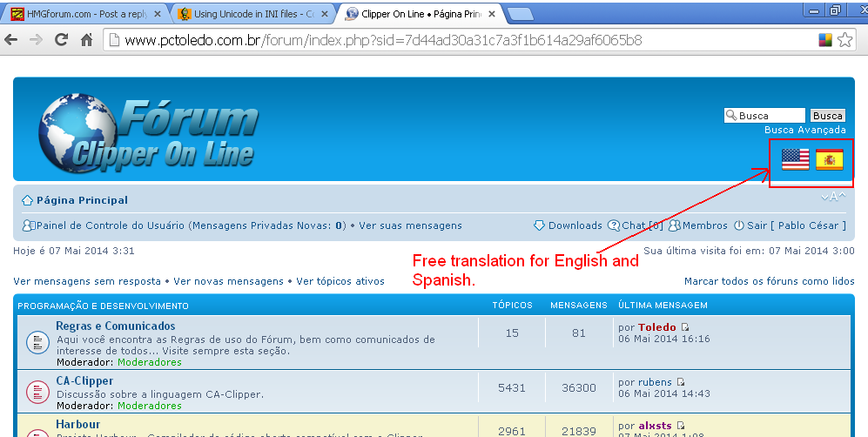Click the Fórum Clipper On Line logo

[x=148, y=135]
